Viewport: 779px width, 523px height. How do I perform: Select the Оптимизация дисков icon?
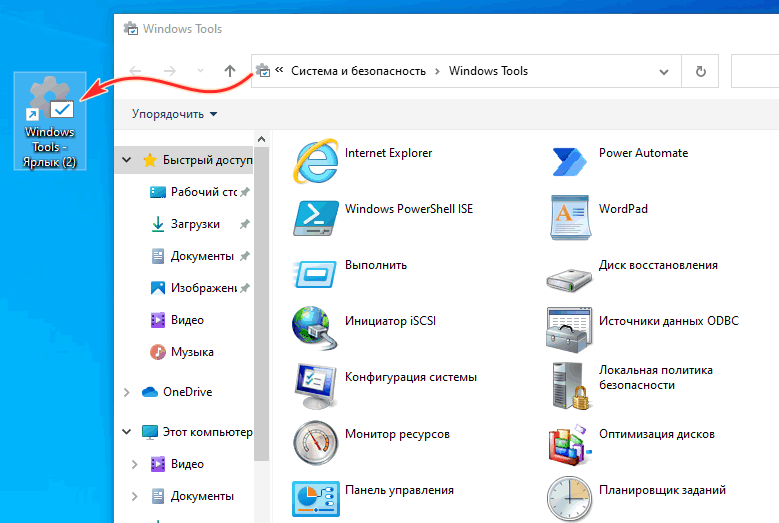click(x=569, y=445)
